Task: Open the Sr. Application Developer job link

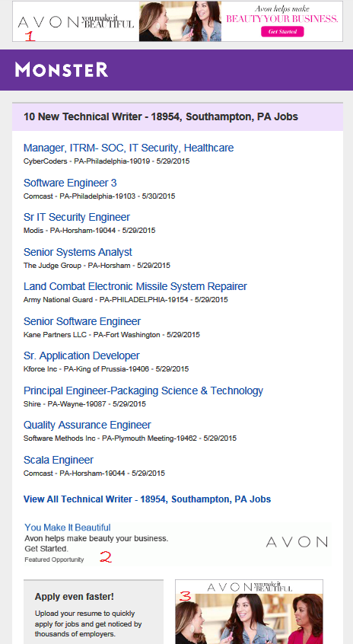Action: coord(81,355)
